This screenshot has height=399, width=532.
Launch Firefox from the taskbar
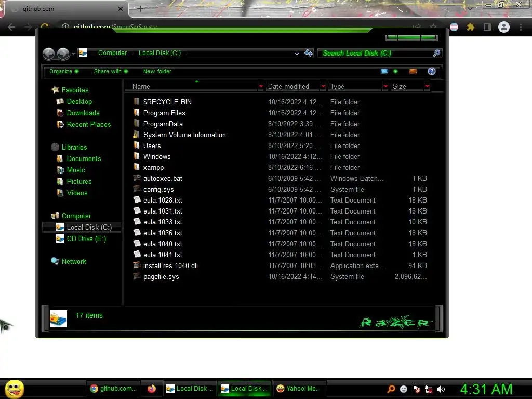click(151, 389)
